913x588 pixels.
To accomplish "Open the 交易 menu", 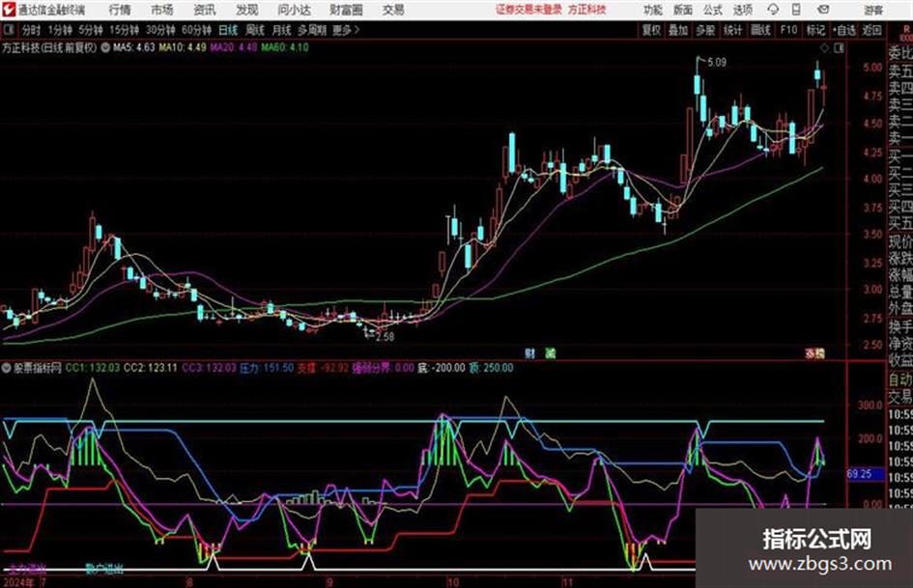I will coord(393,10).
